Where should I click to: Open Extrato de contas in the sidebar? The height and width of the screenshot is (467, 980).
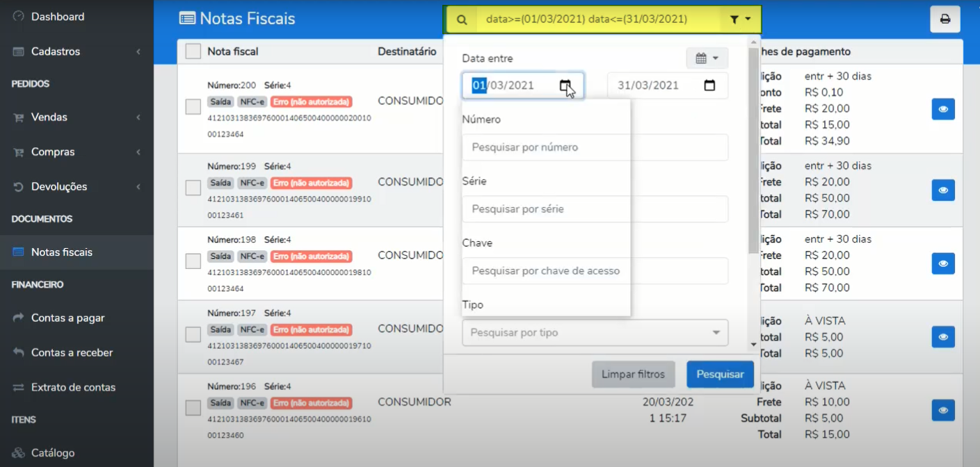click(x=77, y=388)
